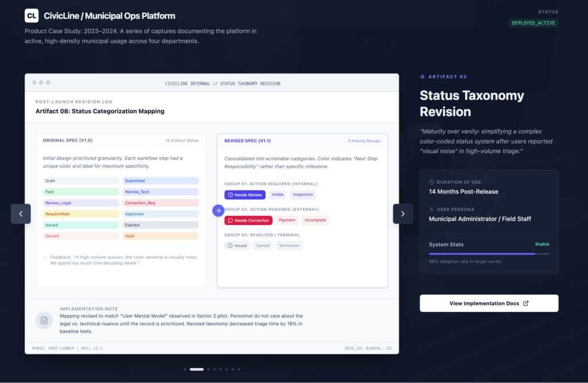Click the yellow Resubmitted status swatch
This screenshot has width=588, height=383.
[80, 214]
